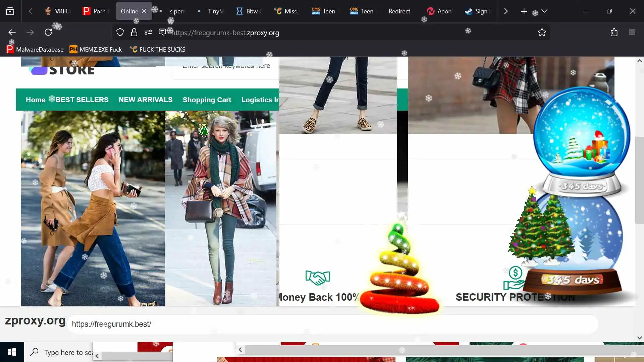Image resolution: width=644 pixels, height=362 pixels.
Task: Switch to the Sign In Steam tab
Action: pyautogui.click(x=478, y=11)
